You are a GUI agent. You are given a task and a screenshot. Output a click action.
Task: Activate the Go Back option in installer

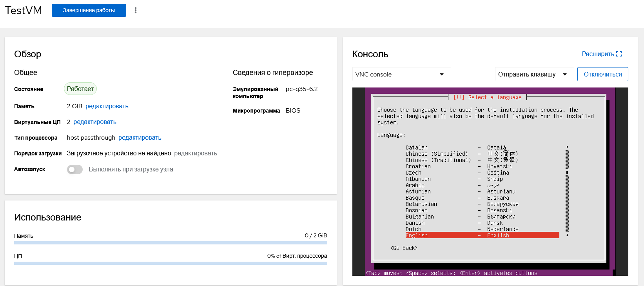(x=404, y=248)
